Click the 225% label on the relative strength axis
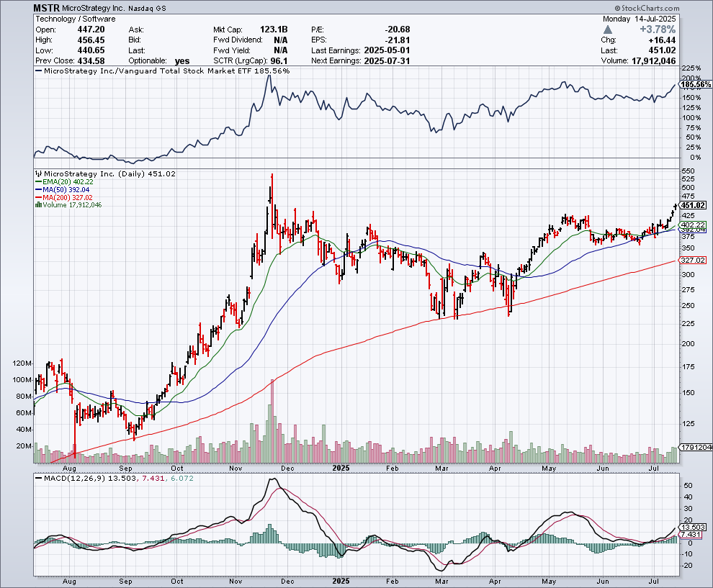This screenshot has width=713, height=588. 691,68
